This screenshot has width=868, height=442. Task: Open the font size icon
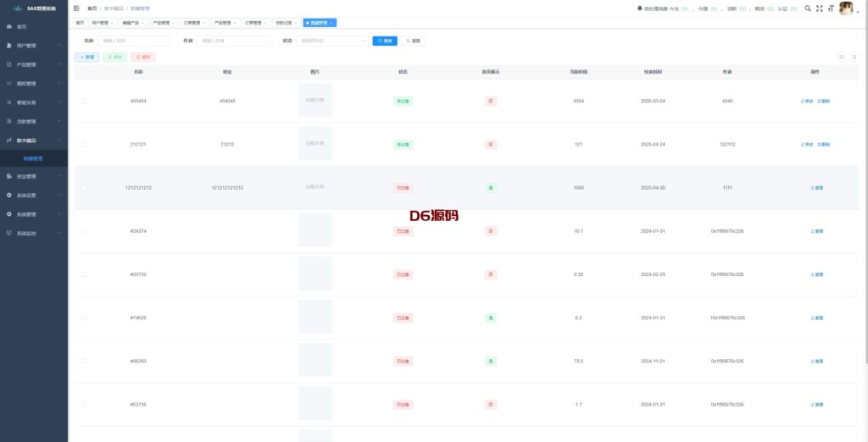[x=831, y=8]
